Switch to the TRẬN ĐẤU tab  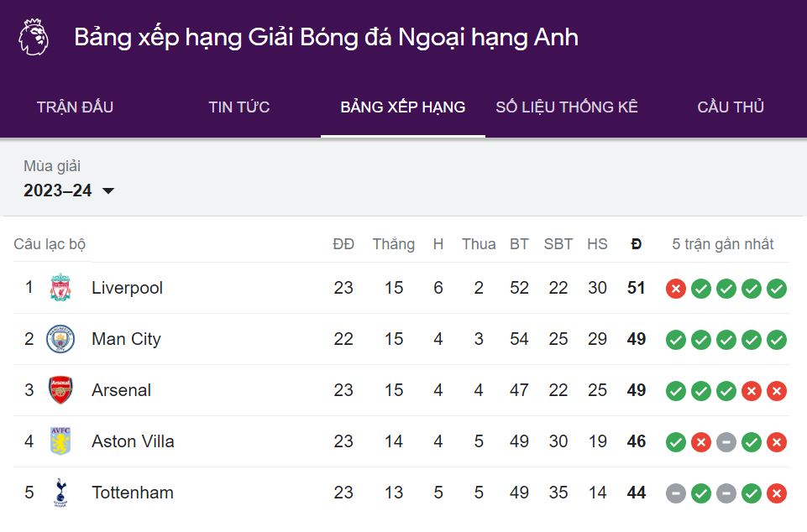pos(75,107)
